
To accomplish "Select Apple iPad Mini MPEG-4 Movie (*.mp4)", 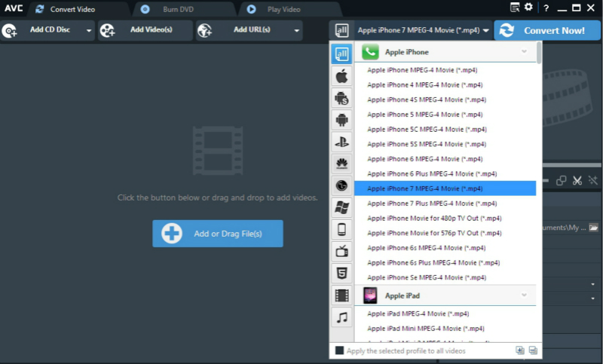I will [445, 329].
